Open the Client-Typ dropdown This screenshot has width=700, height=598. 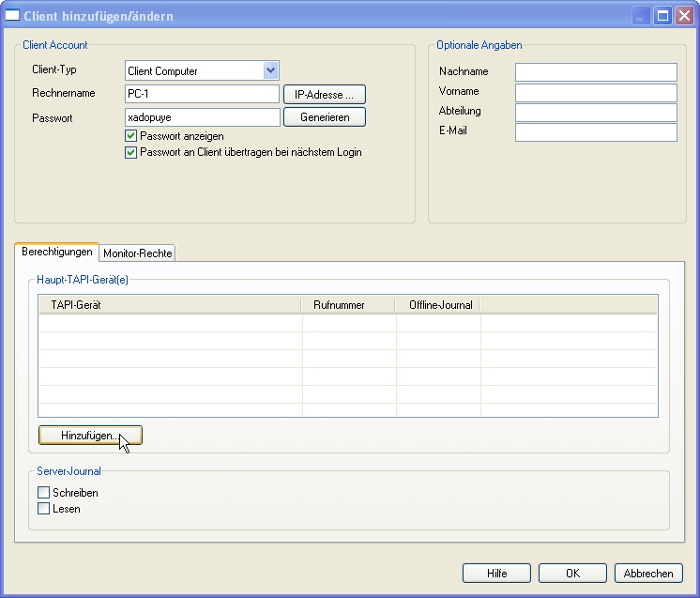pos(270,70)
